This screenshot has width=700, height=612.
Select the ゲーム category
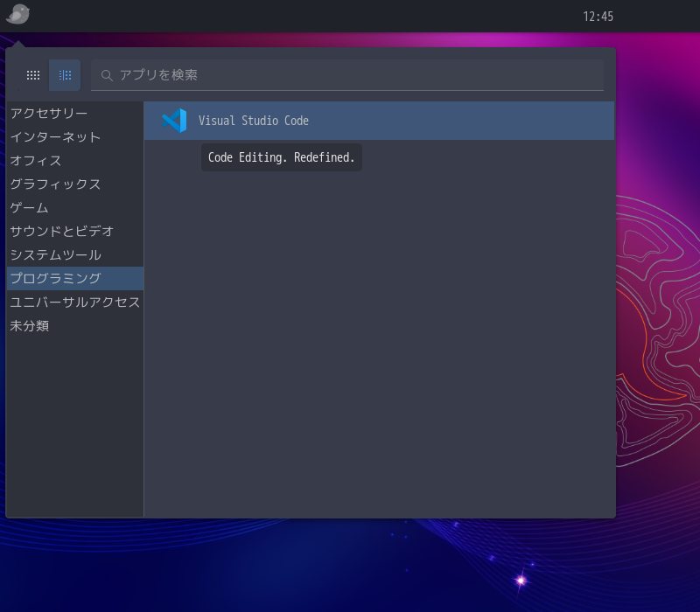[x=75, y=208]
